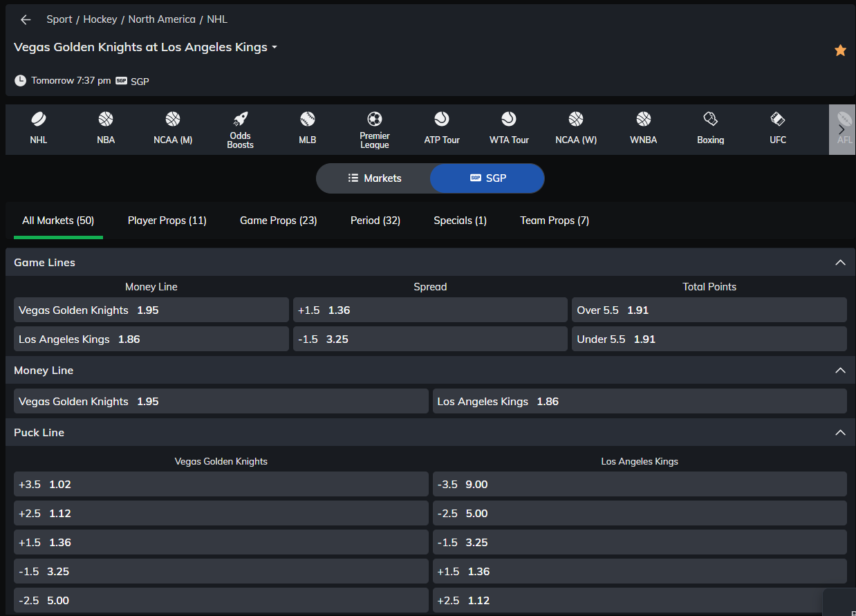Select Over 5.5 total points bet
The width and height of the screenshot is (856, 616).
click(709, 310)
